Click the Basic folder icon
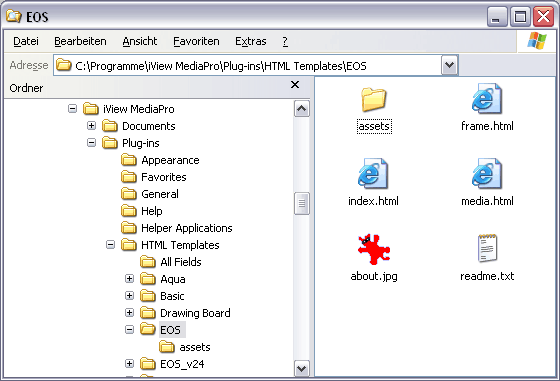This screenshot has height=381, width=560. click(x=148, y=296)
